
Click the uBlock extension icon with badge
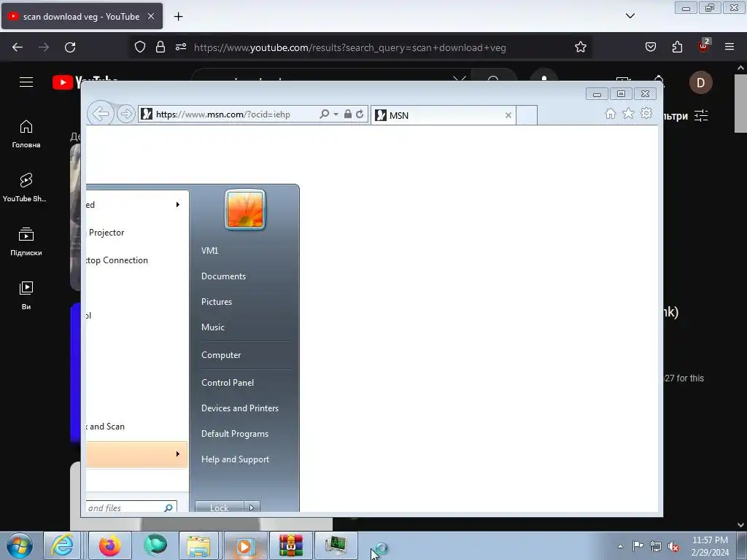704,45
